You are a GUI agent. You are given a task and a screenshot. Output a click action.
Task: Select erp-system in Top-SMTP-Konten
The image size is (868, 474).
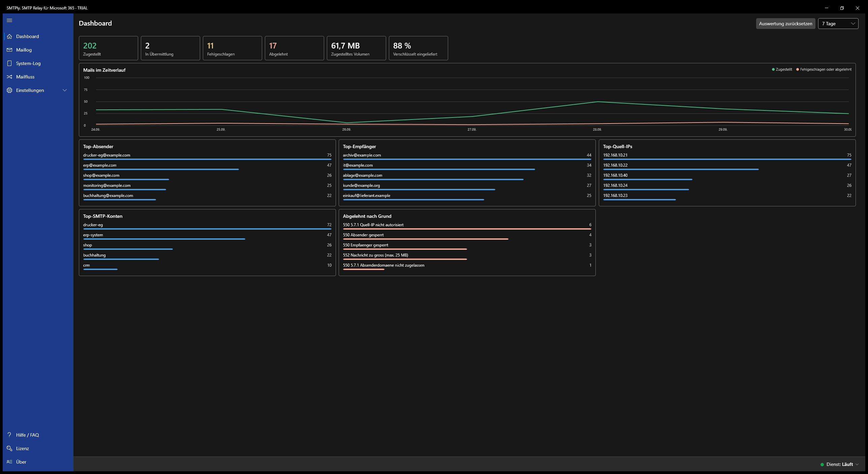click(x=207, y=236)
